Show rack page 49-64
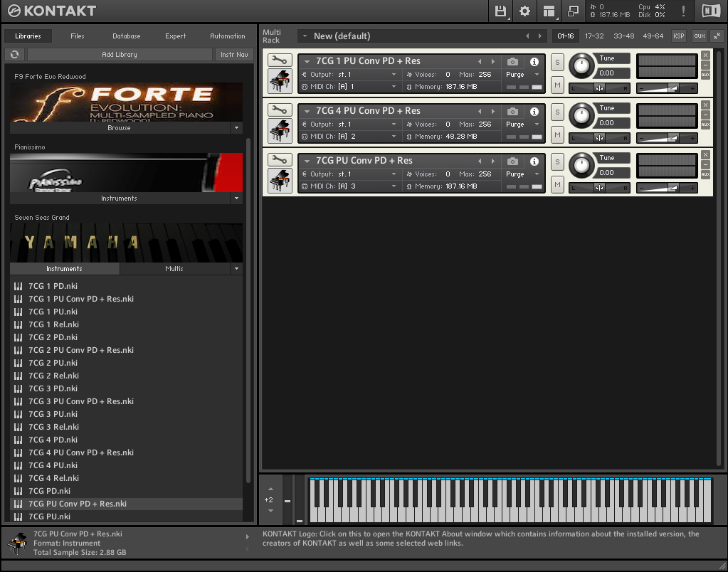The width and height of the screenshot is (728, 572). point(653,36)
